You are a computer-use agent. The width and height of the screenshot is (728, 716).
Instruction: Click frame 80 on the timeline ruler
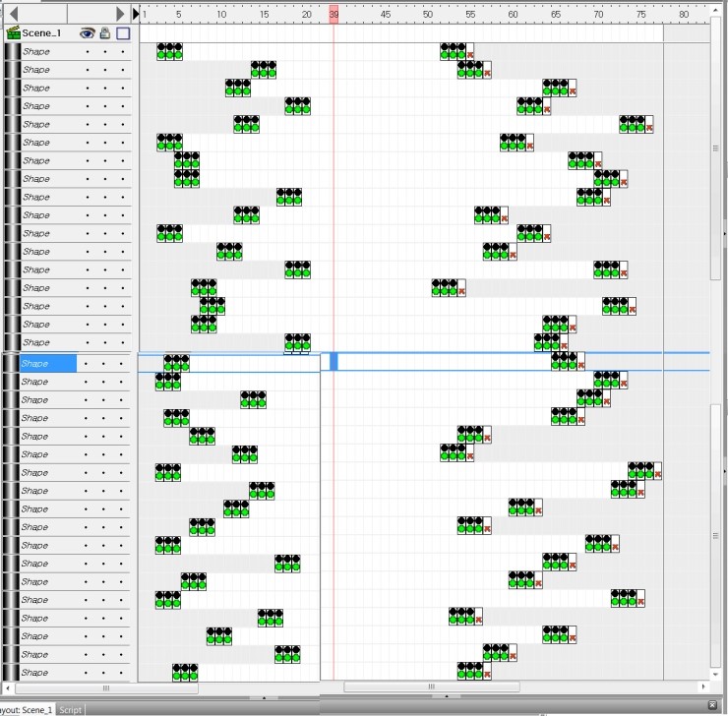[x=684, y=15]
